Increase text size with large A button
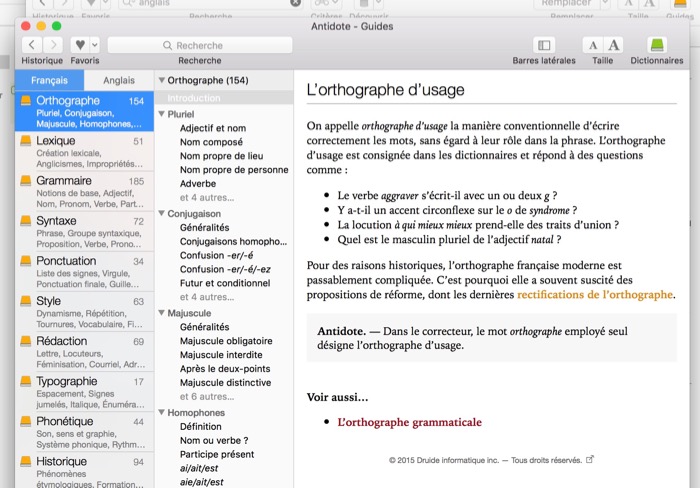Screen dimensions: 700x488 click(x=613, y=45)
